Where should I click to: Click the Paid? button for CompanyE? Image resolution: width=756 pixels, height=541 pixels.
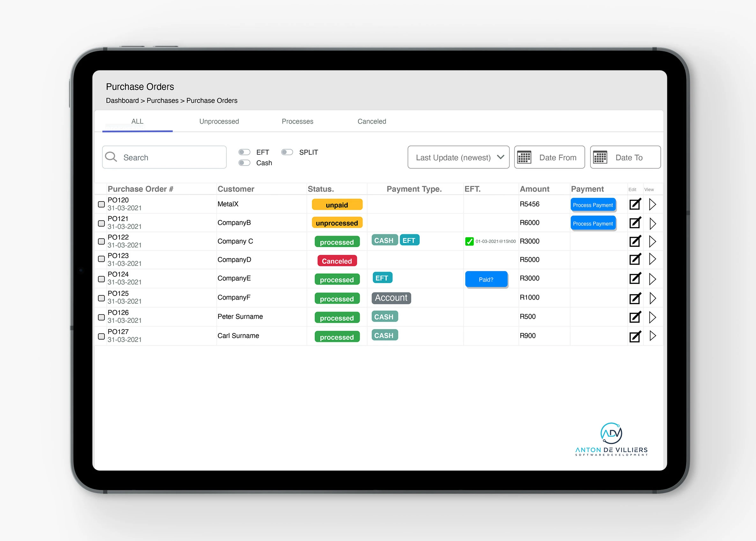[486, 280]
